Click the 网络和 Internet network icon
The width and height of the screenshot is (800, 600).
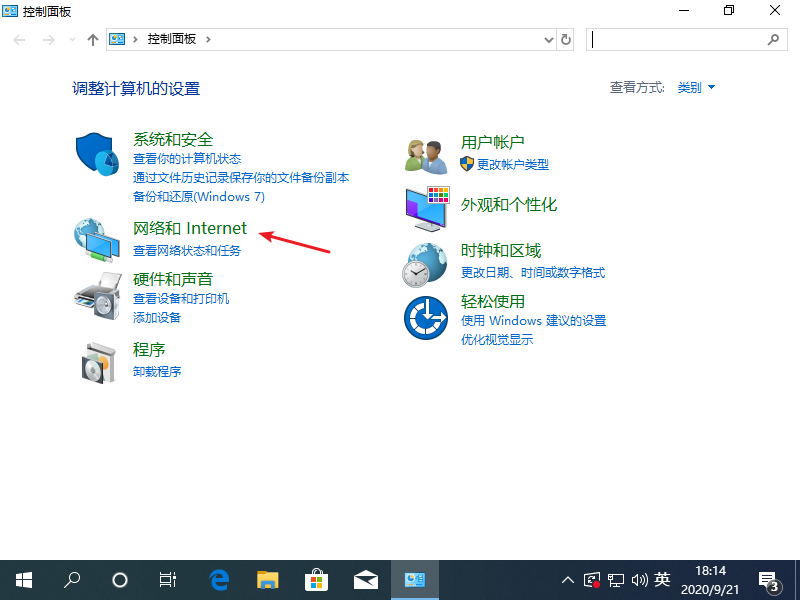click(96, 240)
